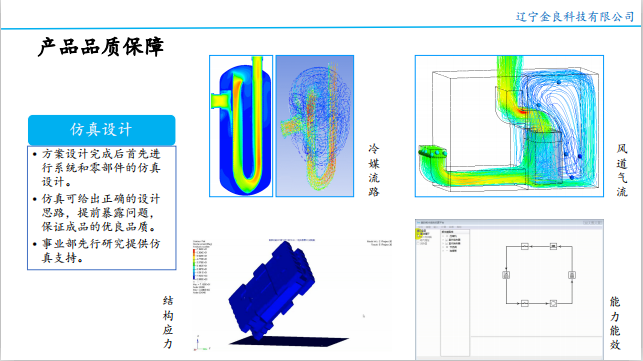
Task: Click the expansion valve block in cycle diagram
Action: 553,304
